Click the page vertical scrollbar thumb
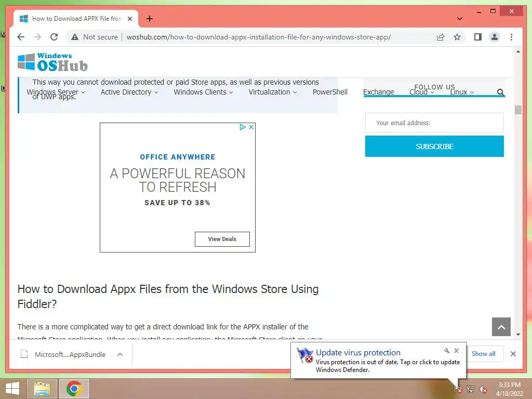532x399 pixels. tap(518, 110)
